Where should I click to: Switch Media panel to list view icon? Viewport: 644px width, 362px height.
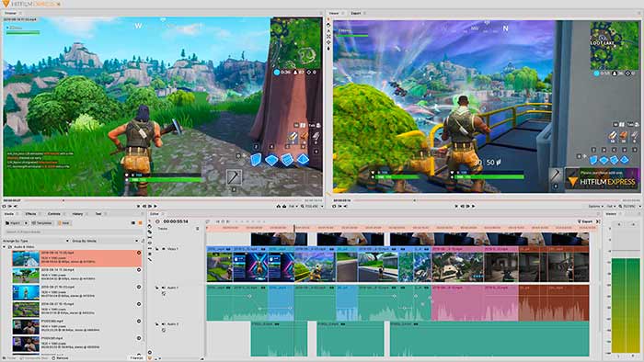pyautogui.click(x=133, y=223)
